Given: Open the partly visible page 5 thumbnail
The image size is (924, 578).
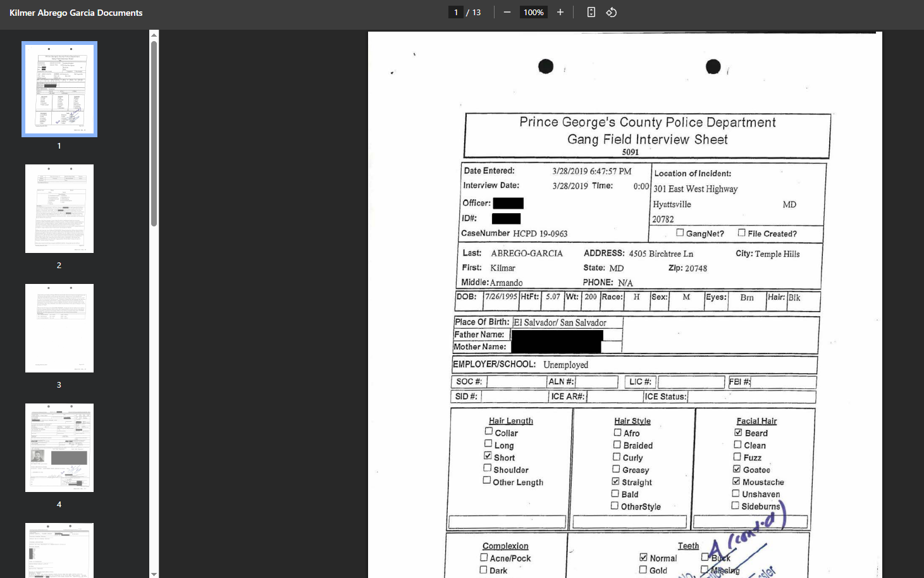Looking at the screenshot, I should pos(59,550).
